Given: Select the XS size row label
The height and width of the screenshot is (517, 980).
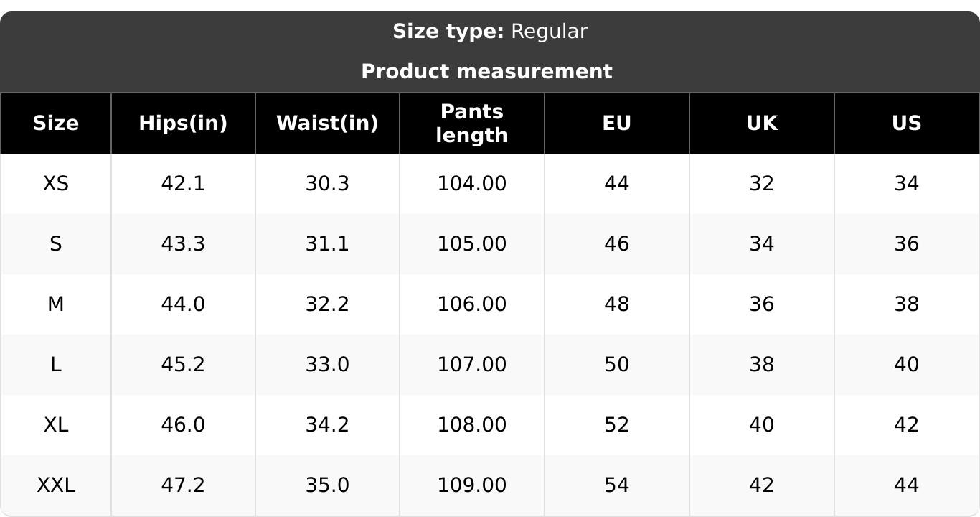Looking at the screenshot, I should (56, 184).
